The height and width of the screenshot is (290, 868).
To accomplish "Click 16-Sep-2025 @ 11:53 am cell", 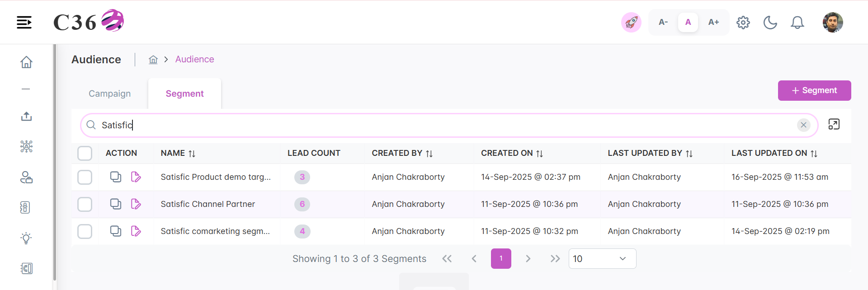I will pyautogui.click(x=780, y=177).
